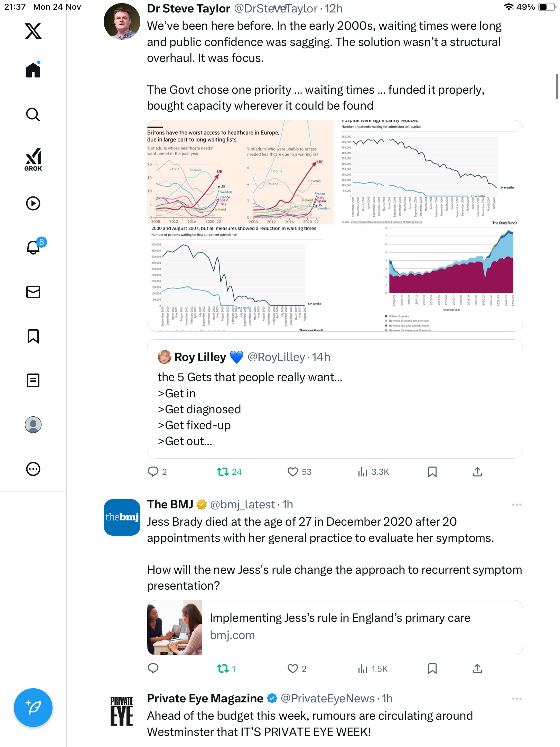Screen dimensions: 560x747
Task: Go to Home timeline
Action: click(x=33, y=70)
